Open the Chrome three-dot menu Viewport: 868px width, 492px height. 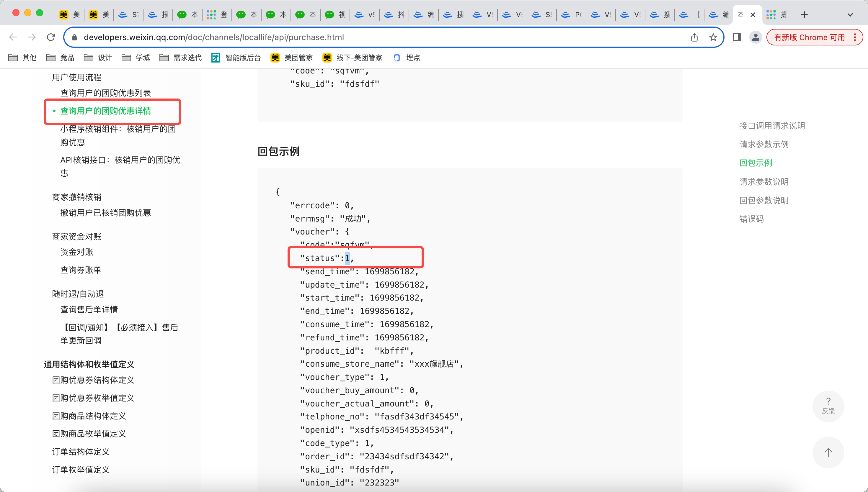855,37
